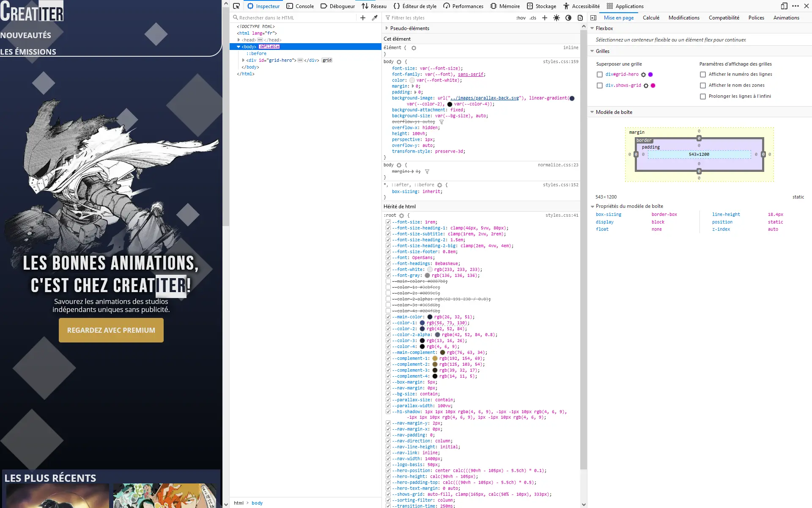Image resolution: width=812 pixels, height=508 pixels.
Task: Open the Réseau tab
Action: tap(374, 6)
